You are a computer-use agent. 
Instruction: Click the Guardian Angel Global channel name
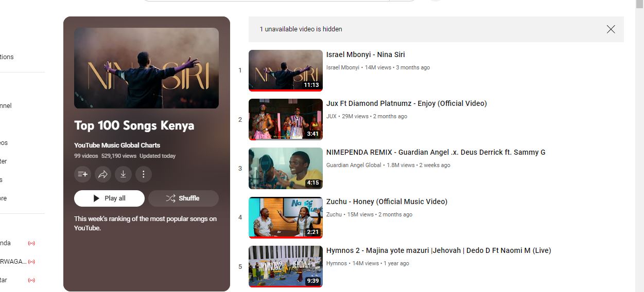coord(354,165)
